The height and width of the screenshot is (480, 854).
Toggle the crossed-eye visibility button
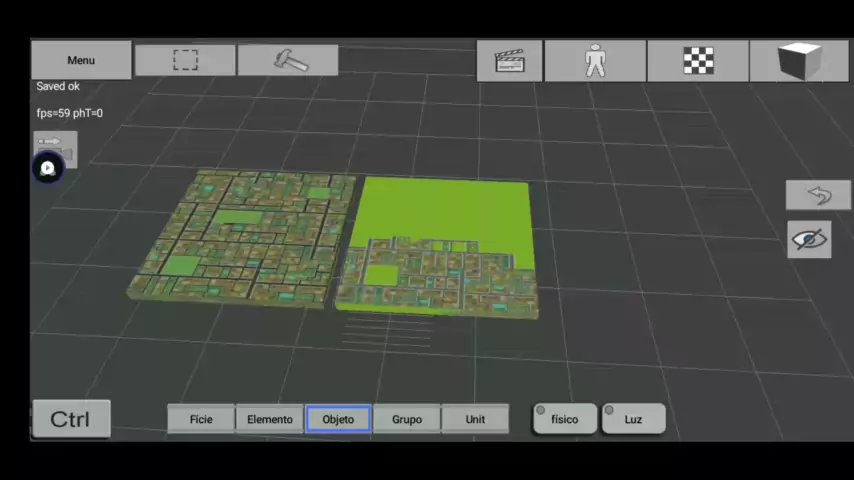coord(808,239)
